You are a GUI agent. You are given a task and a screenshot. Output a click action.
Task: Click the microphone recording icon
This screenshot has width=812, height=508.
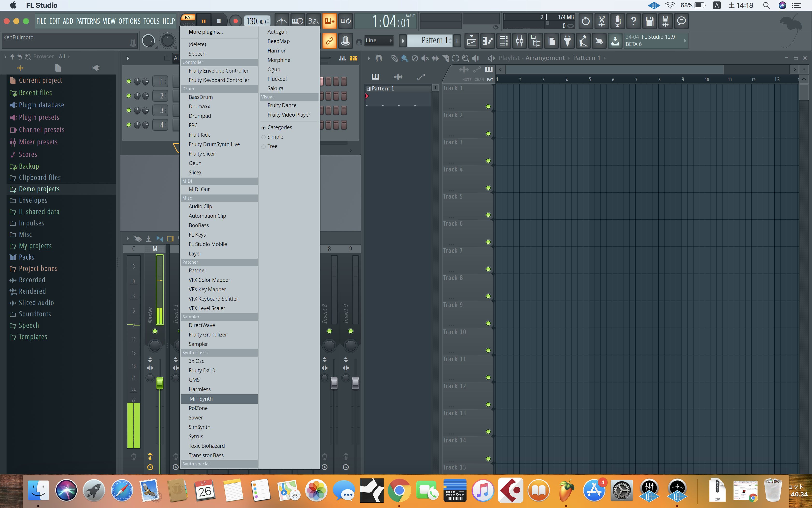(617, 21)
